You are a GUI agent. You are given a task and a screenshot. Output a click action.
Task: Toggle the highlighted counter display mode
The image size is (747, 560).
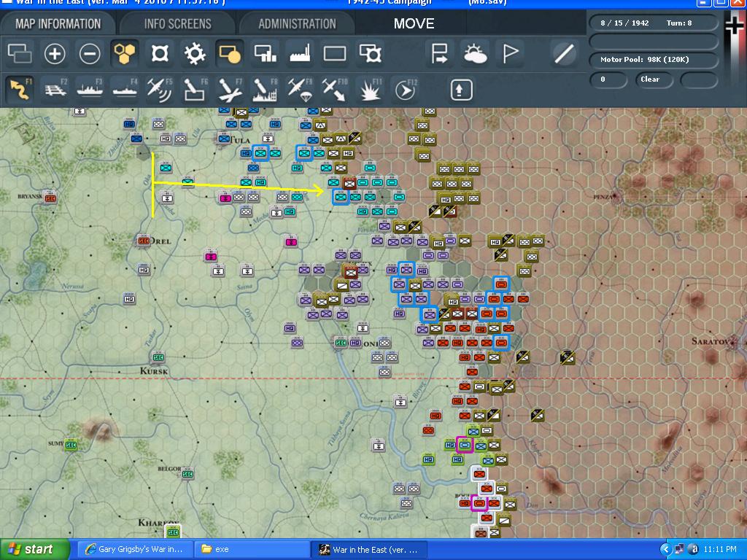230,54
